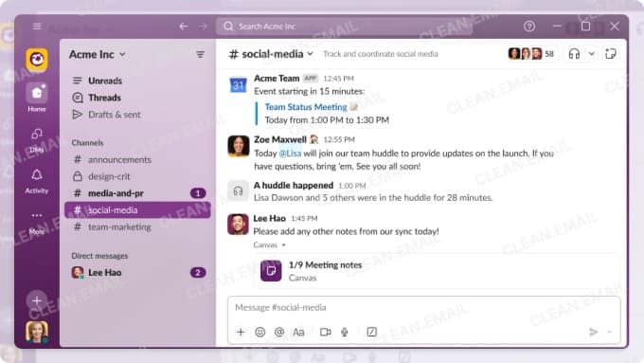This screenshot has width=644, height=363.
Task: Click the 1:45 PM message timestamp
Action: 304,218
